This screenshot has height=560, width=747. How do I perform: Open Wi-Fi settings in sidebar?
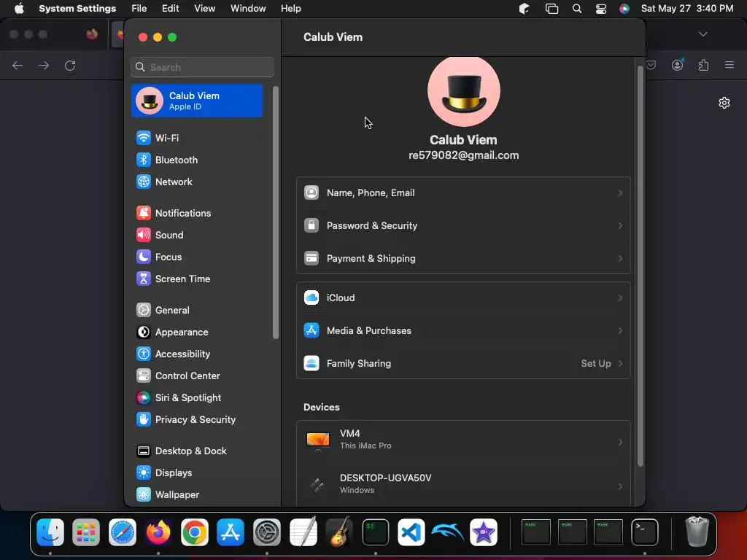pos(197,138)
